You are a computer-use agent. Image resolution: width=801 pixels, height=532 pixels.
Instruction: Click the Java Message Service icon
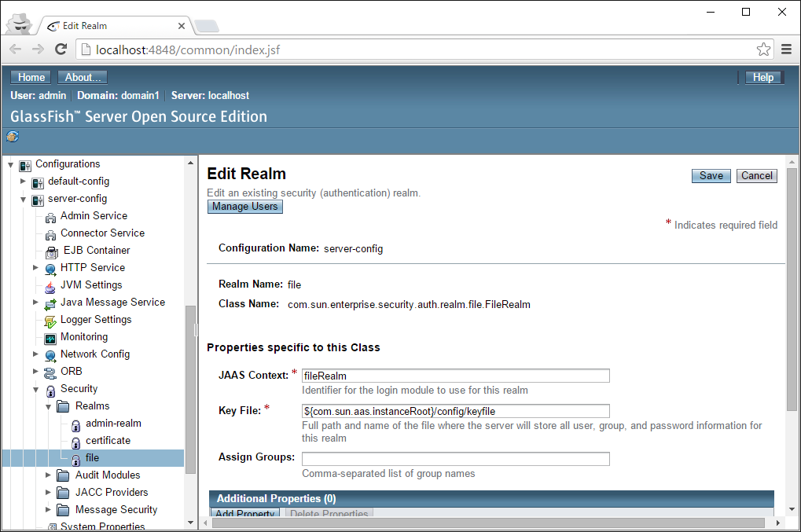pos(50,304)
